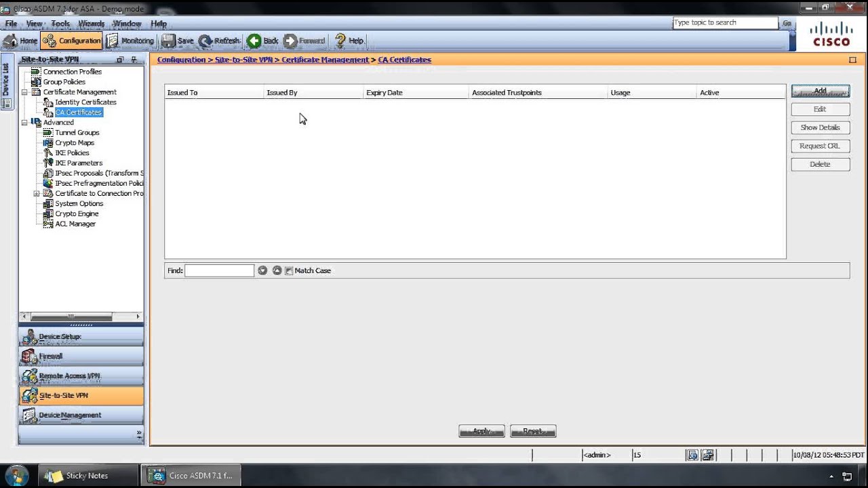Click the Crypto Engine icon in tree
This screenshot has height=488, width=868.
pos(48,214)
